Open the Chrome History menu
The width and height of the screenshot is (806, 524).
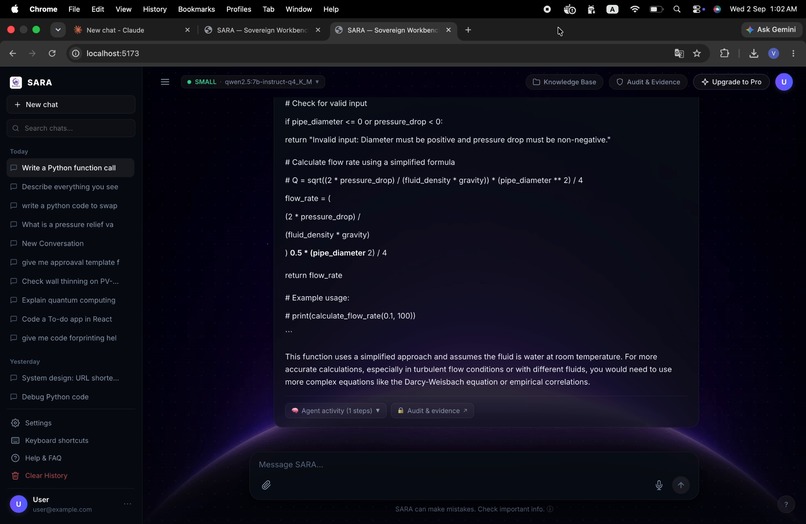coord(154,9)
